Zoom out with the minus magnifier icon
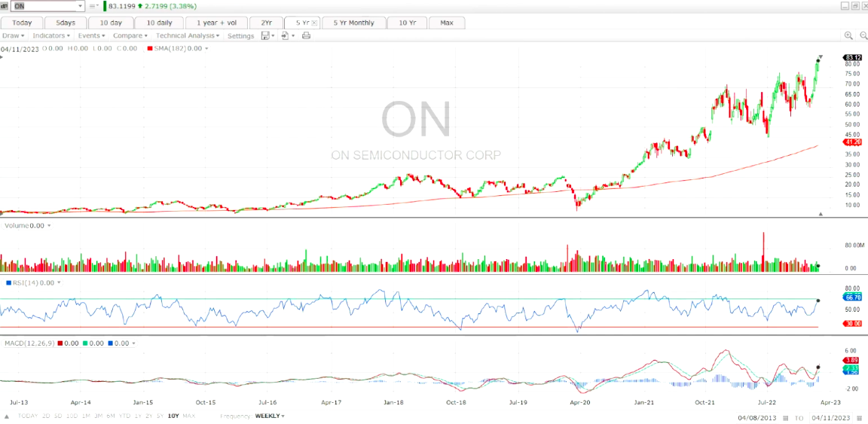Image resolution: width=868 pixels, height=424 pixels. pyautogui.click(x=863, y=35)
